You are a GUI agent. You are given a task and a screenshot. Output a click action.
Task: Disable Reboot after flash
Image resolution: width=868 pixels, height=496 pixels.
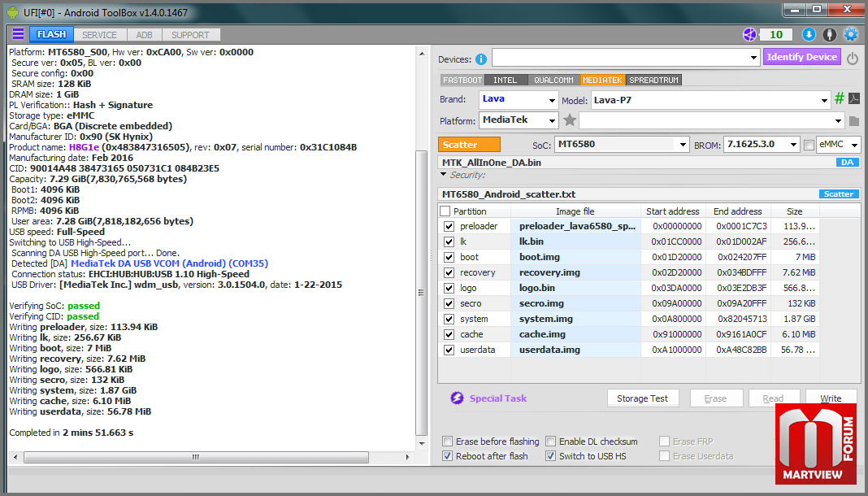pos(447,456)
